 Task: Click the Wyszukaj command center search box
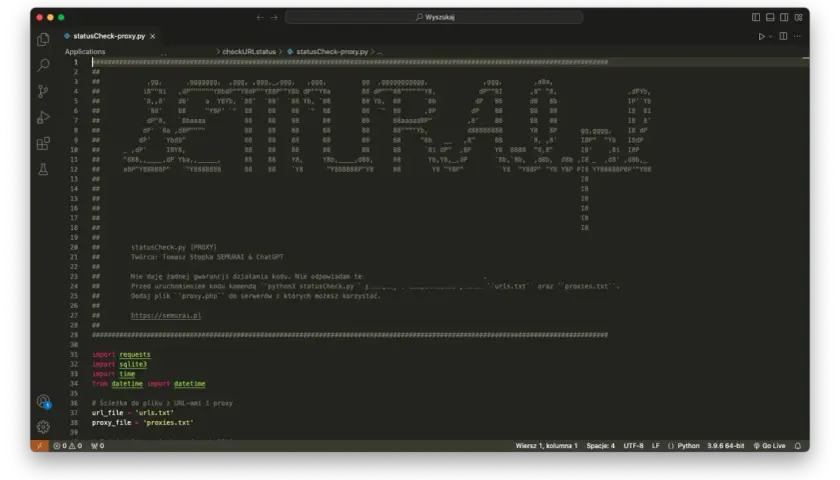point(434,17)
